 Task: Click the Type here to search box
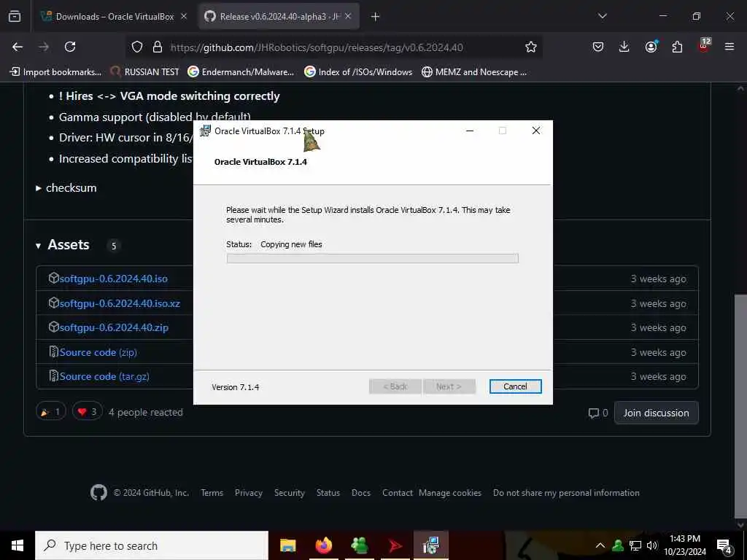coord(152,545)
